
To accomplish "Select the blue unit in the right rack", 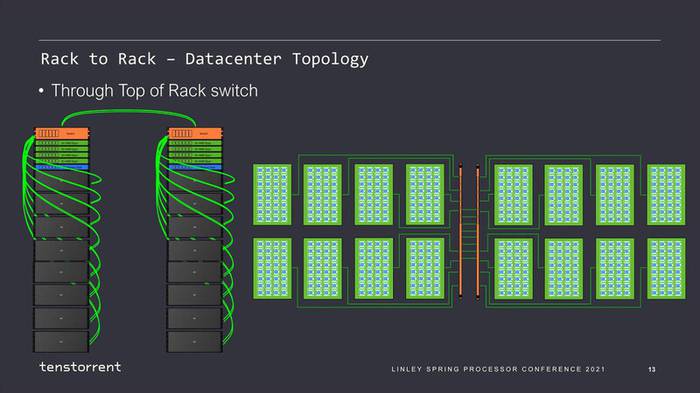I will click(195, 167).
